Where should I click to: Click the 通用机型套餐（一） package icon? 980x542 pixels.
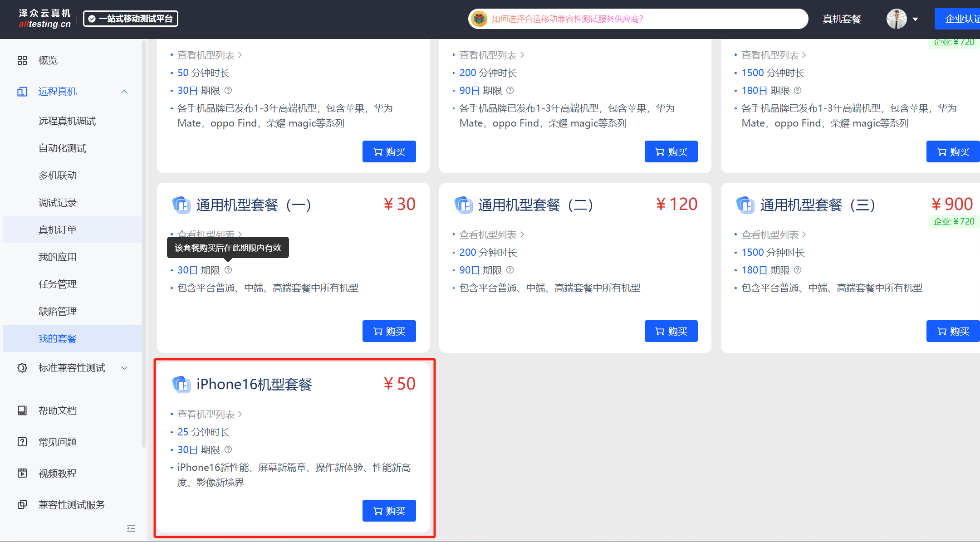click(181, 205)
